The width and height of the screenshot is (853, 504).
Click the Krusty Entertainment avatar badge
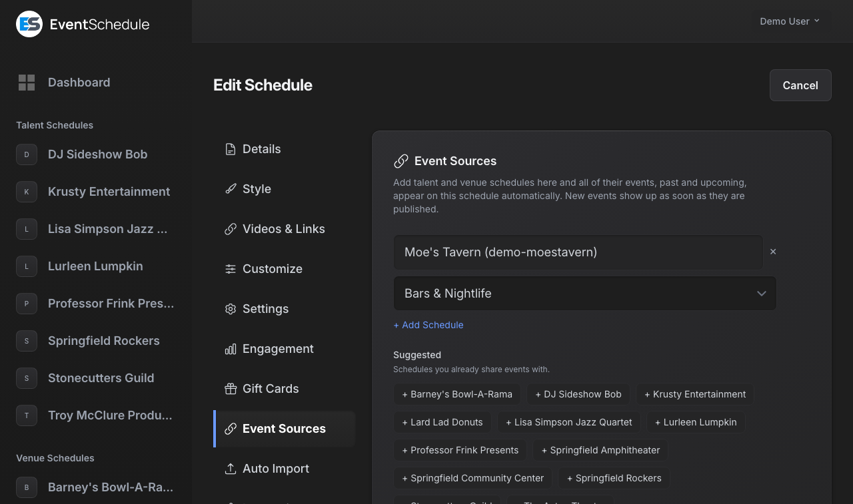(x=27, y=192)
